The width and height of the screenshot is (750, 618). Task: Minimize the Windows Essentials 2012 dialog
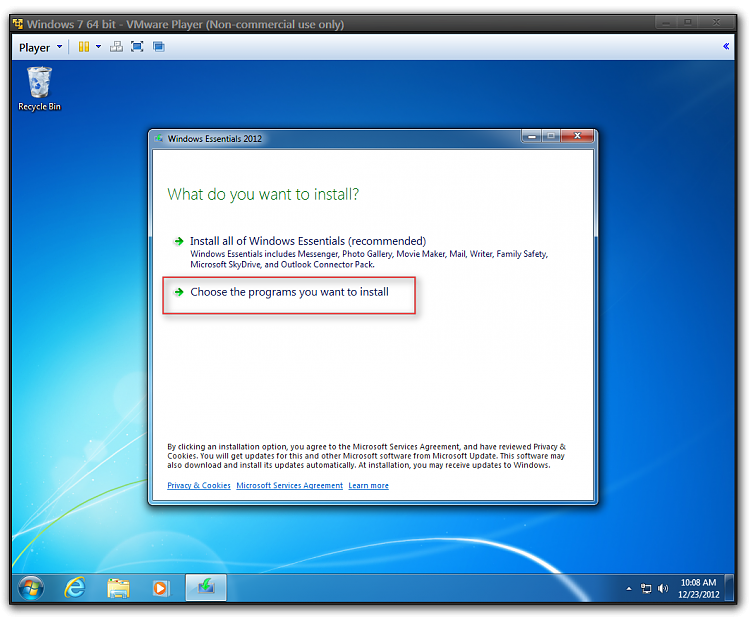coord(531,137)
